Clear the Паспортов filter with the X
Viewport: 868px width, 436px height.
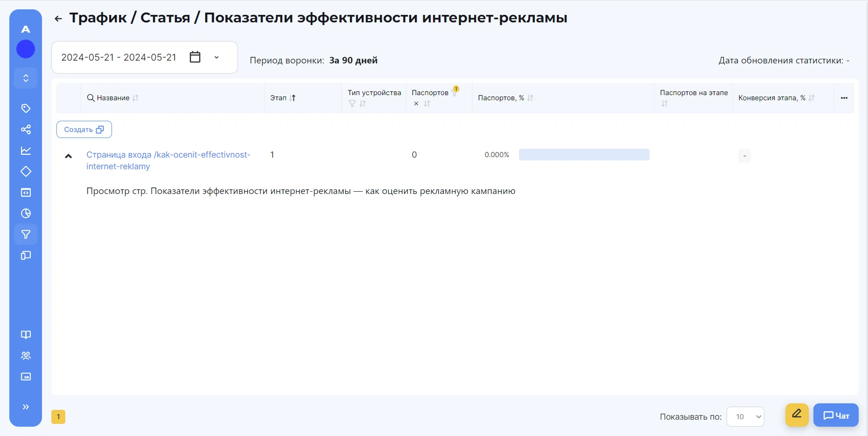click(416, 104)
